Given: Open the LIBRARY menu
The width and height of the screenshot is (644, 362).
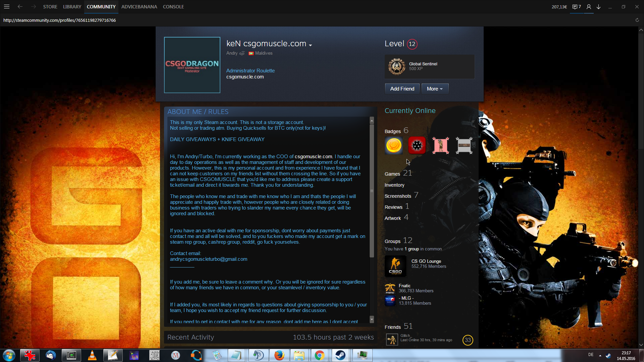Looking at the screenshot, I should coord(72,7).
